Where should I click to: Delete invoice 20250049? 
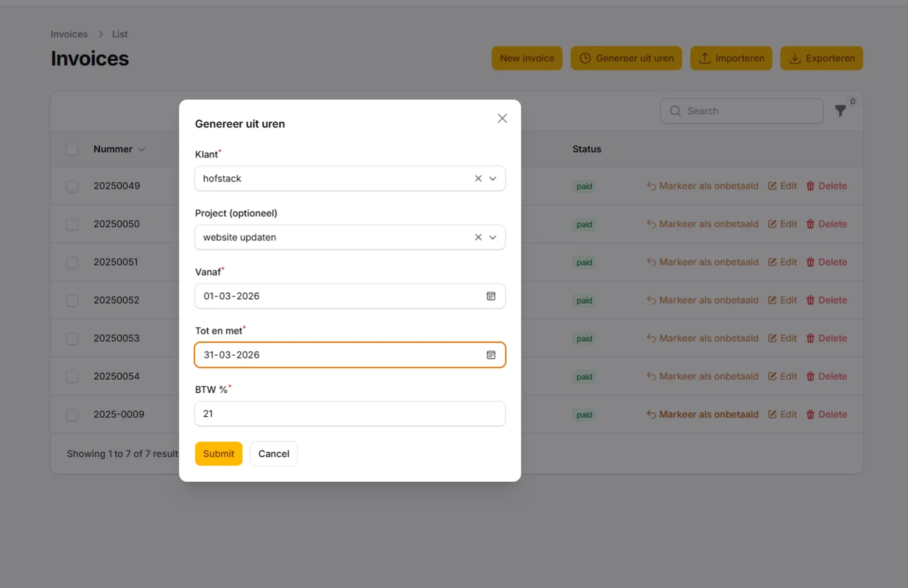point(827,186)
